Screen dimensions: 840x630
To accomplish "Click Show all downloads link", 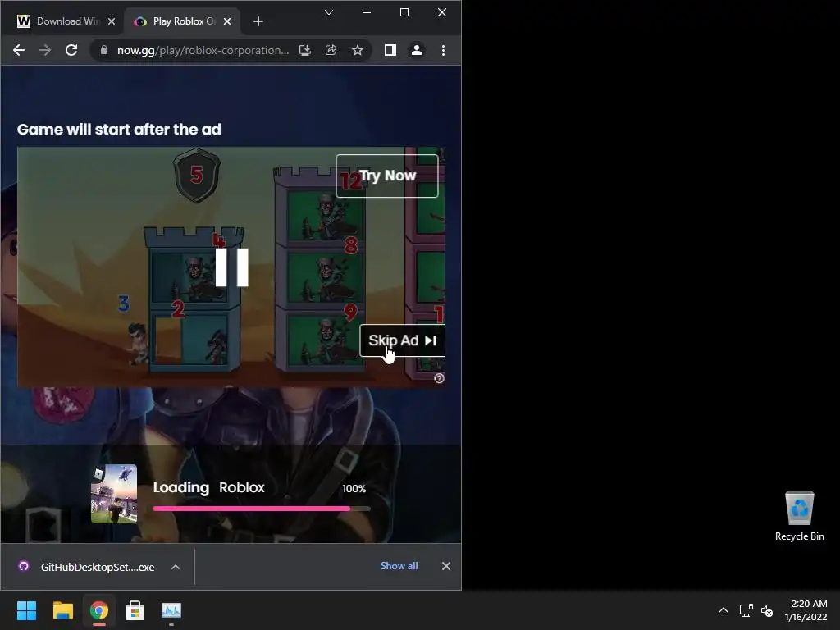I will pos(399,566).
